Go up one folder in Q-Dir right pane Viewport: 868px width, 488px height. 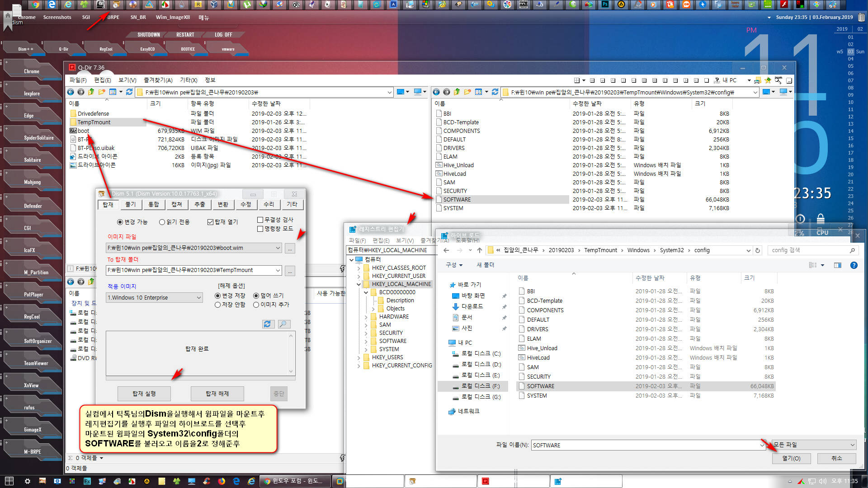pos(457,92)
